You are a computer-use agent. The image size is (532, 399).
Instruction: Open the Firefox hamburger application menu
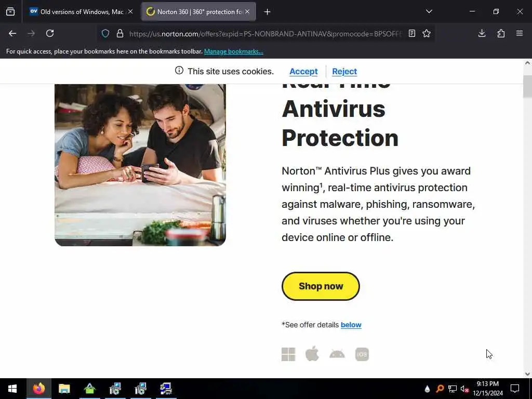520,33
